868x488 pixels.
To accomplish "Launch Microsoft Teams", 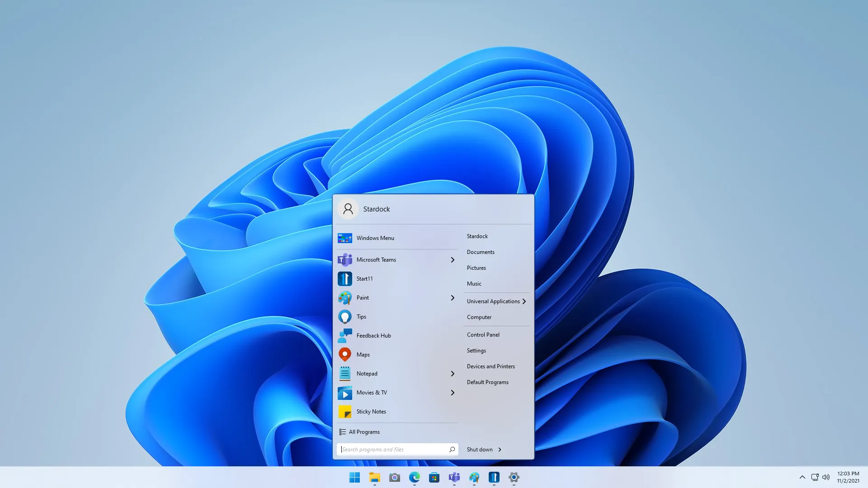I will (376, 260).
